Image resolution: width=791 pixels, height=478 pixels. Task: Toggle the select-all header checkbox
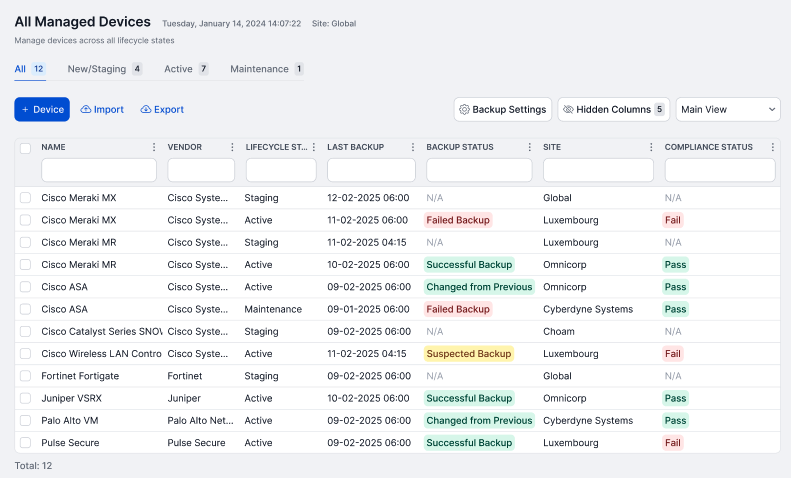(26, 148)
